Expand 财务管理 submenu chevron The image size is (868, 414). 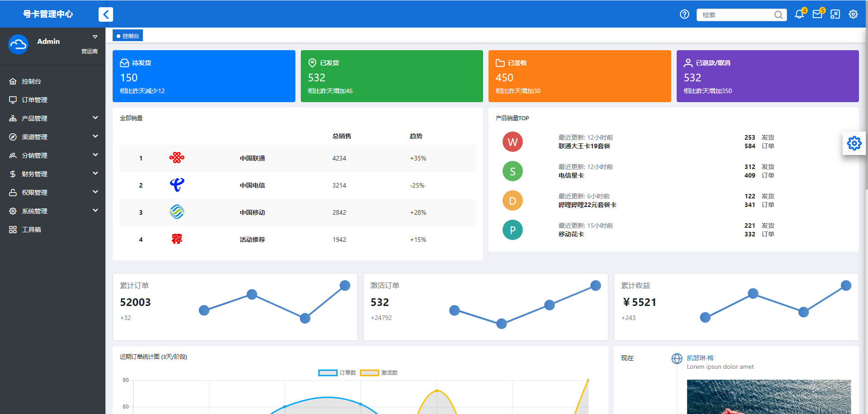point(95,174)
